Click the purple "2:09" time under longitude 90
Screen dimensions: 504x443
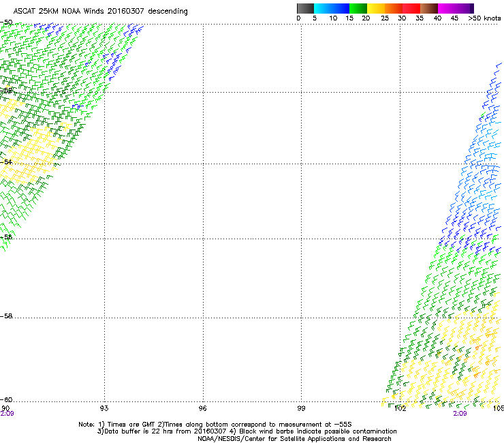[7, 414]
